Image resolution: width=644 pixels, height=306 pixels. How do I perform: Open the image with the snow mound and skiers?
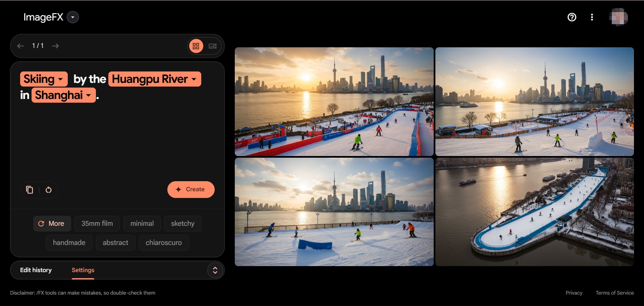coord(535,102)
